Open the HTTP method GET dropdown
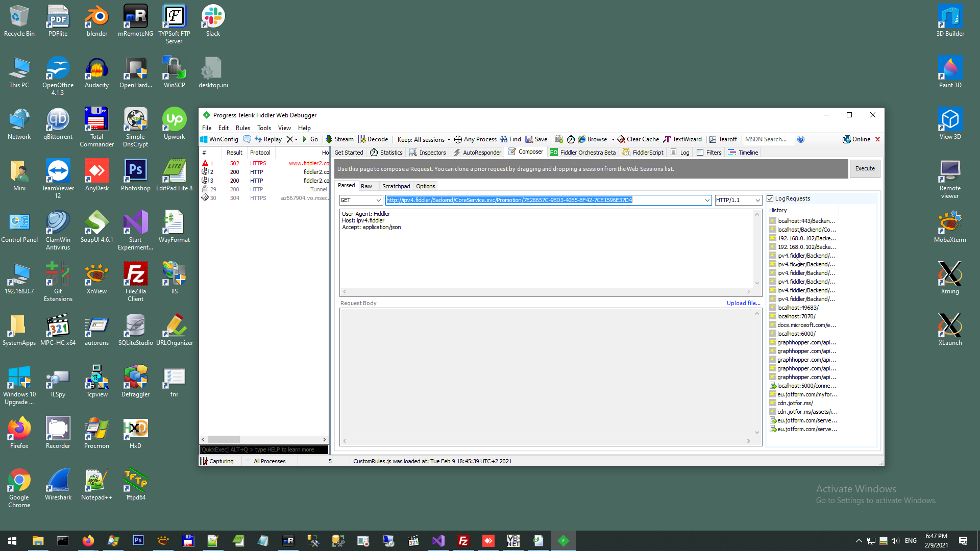 tap(378, 201)
